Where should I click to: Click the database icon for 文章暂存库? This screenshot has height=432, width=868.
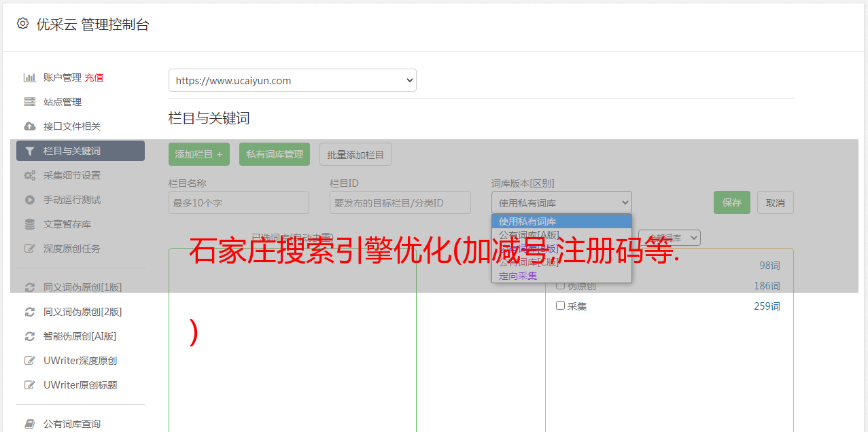[29, 224]
